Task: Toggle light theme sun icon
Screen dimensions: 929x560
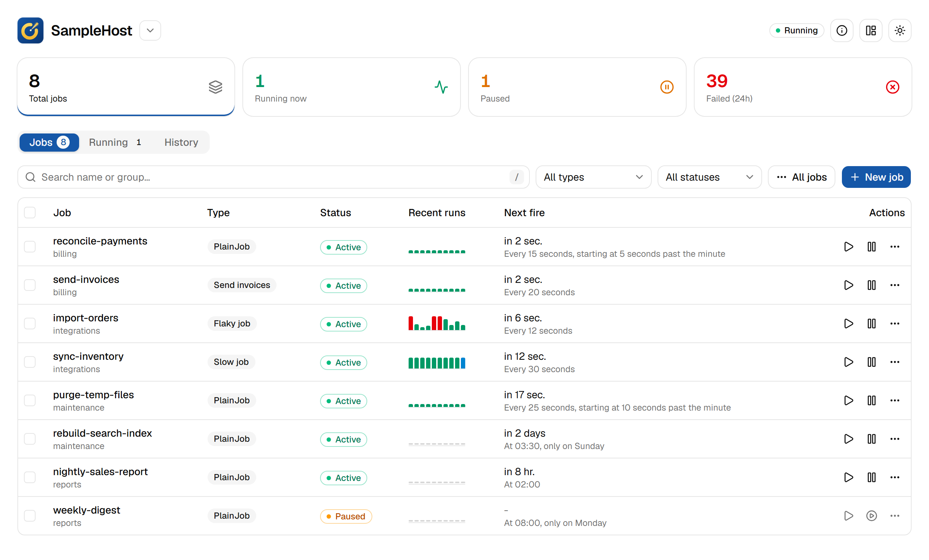Action: tap(900, 30)
